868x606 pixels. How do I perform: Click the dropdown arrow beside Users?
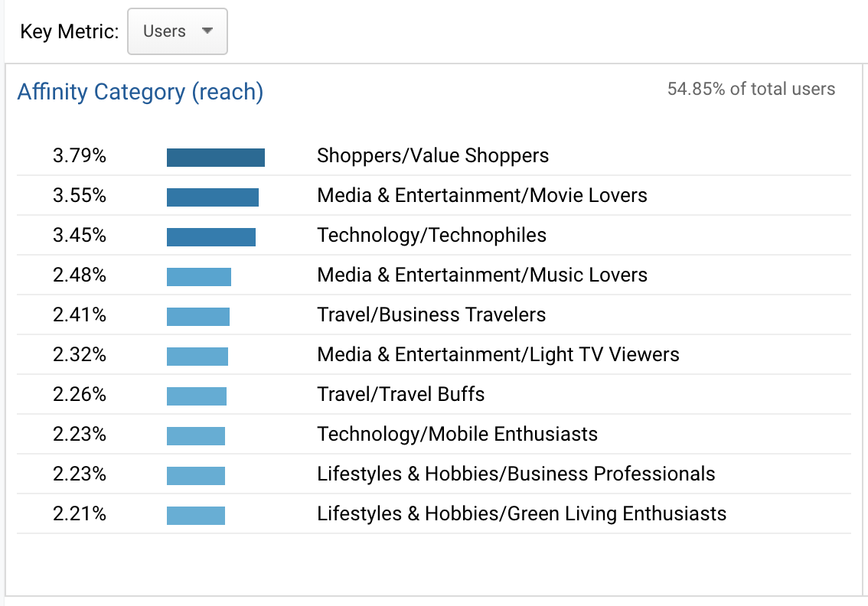[207, 31]
